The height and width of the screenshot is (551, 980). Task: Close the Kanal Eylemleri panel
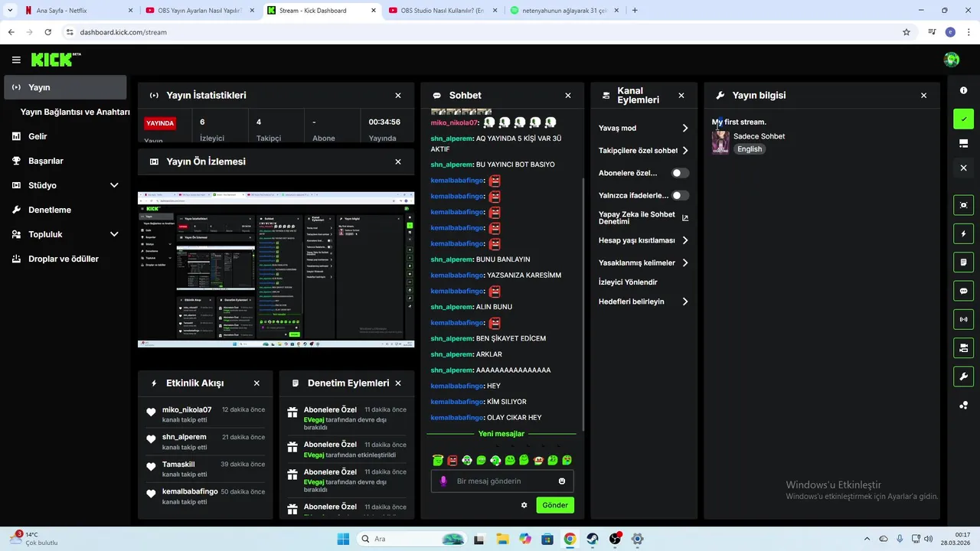(681, 96)
